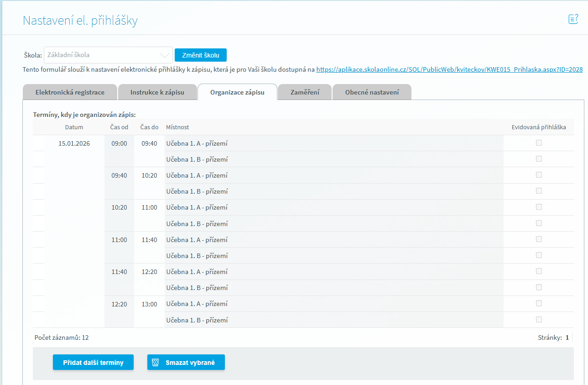
Task: Tick the checkbox for 09:00 Učebna 1. A
Action: [539, 143]
